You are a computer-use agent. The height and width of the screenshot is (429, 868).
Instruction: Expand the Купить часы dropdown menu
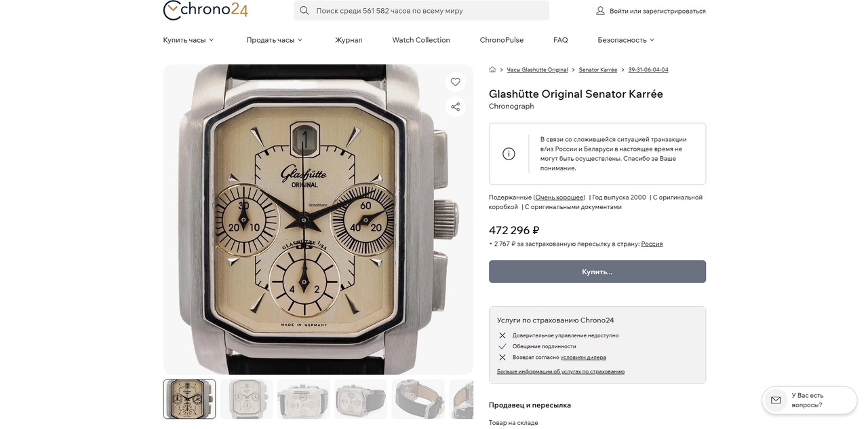(189, 40)
